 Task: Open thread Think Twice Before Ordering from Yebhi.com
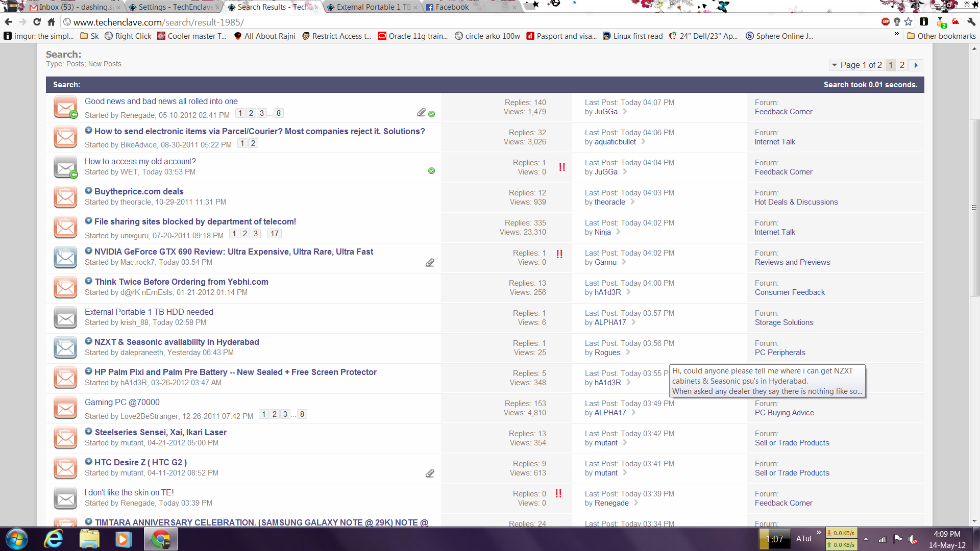(181, 282)
